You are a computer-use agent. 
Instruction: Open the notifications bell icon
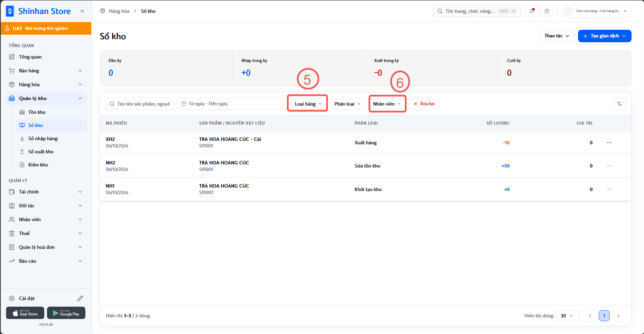point(532,11)
